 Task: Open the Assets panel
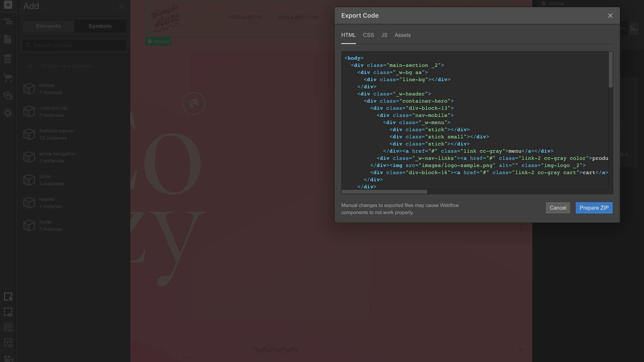click(x=8, y=96)
